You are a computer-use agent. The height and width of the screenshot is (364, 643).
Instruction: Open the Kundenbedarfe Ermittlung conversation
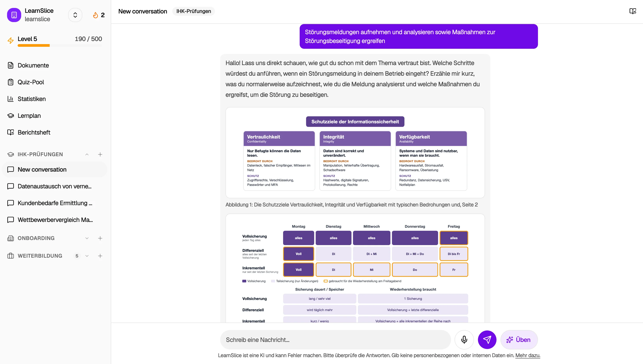click(x=55, y=203)
